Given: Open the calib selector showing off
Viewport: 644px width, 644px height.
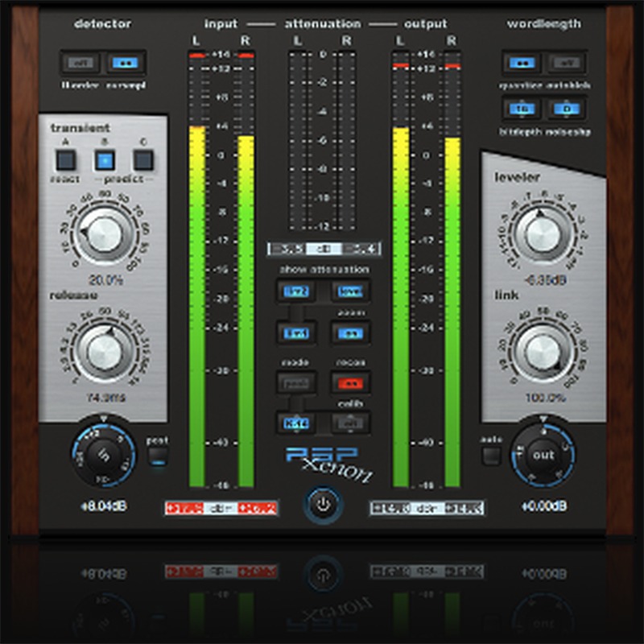Looking at the screenshot, I should tap(350, 423).
